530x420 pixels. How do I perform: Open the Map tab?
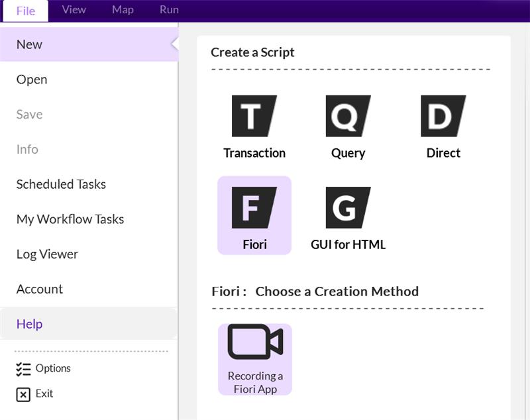point(123,10)
